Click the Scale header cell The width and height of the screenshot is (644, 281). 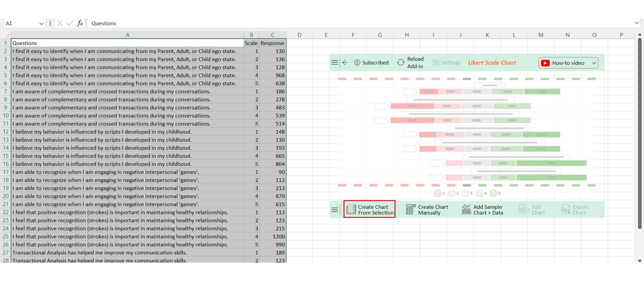(252, 43)
